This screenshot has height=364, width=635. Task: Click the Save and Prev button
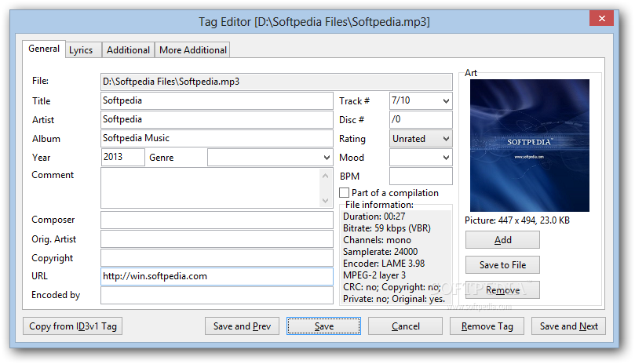coord(243,326)
